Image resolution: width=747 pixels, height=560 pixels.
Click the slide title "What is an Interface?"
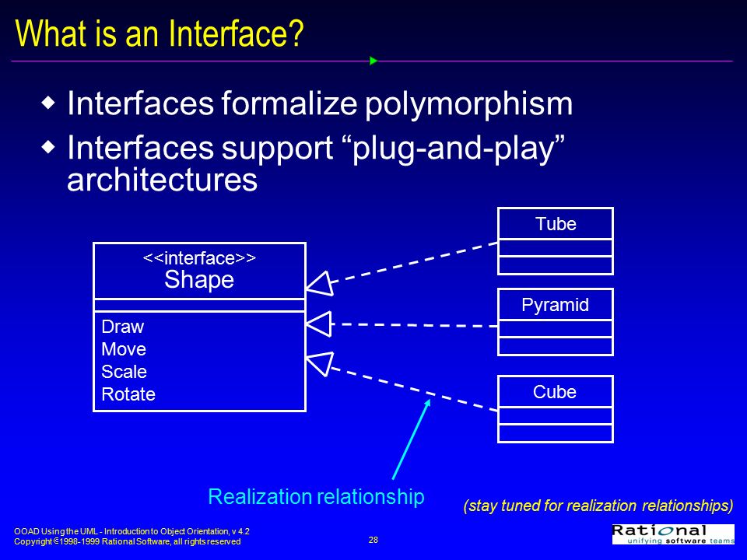160,33
